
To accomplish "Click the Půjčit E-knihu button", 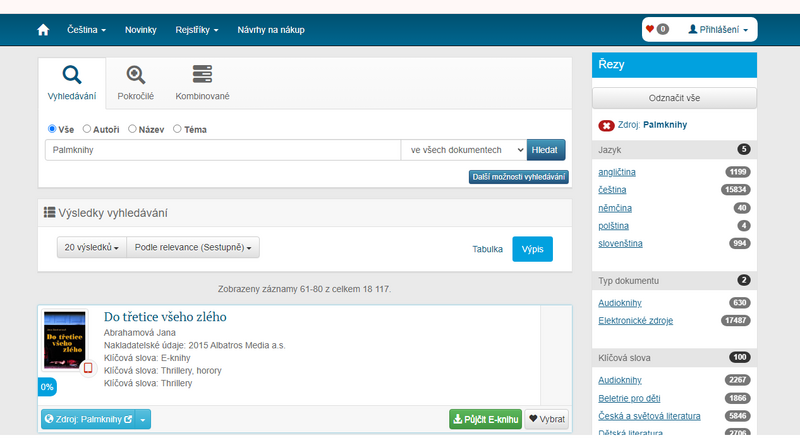I will click(x=485, y=419).
